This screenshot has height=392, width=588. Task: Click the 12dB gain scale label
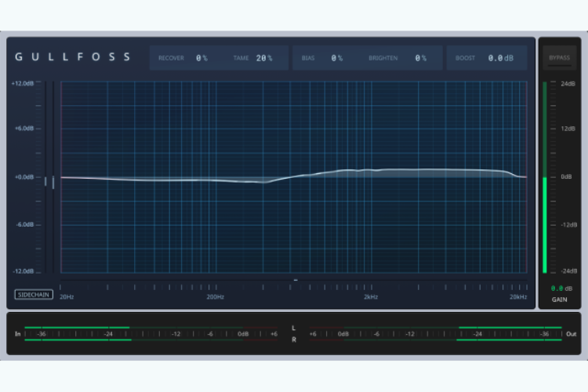pos(568,129)
